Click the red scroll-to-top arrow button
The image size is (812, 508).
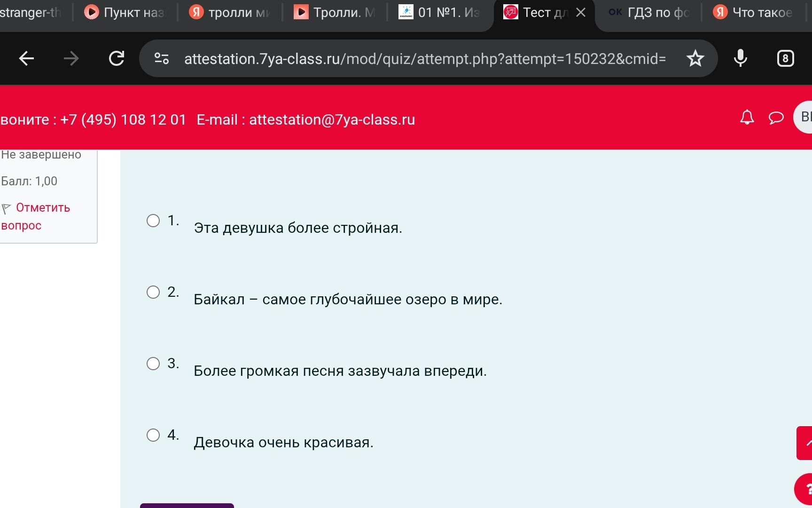coord(804,443)
